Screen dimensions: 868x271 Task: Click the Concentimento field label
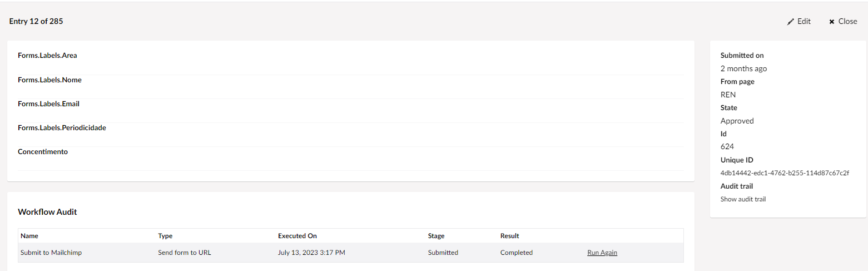[43, 152]
